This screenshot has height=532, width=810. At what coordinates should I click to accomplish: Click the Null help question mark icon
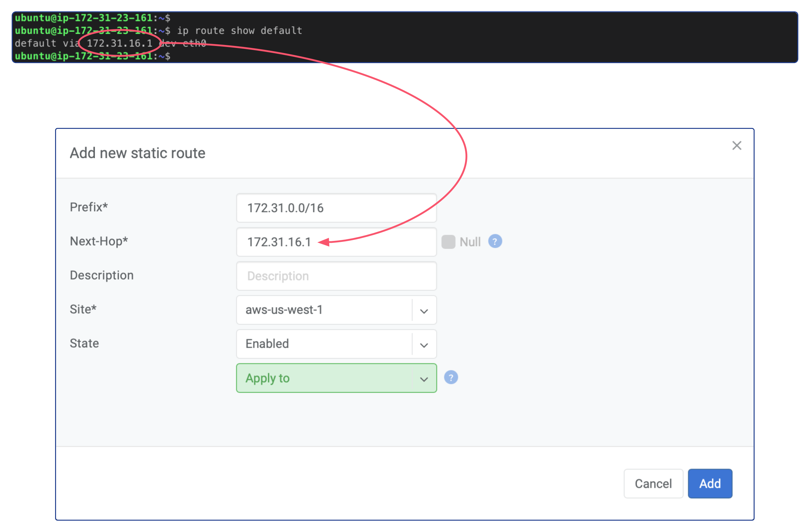tap(495, 241)
